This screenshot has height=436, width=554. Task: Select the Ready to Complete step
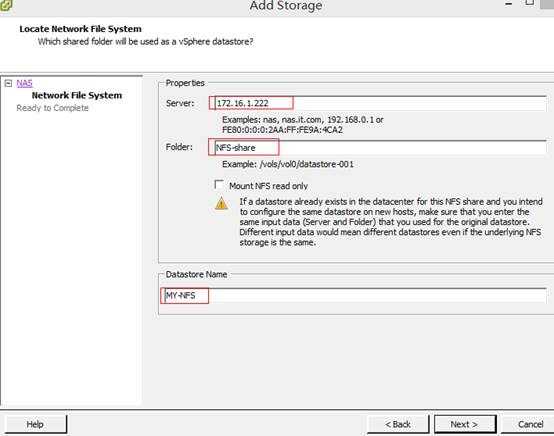[x=52, y=108]
